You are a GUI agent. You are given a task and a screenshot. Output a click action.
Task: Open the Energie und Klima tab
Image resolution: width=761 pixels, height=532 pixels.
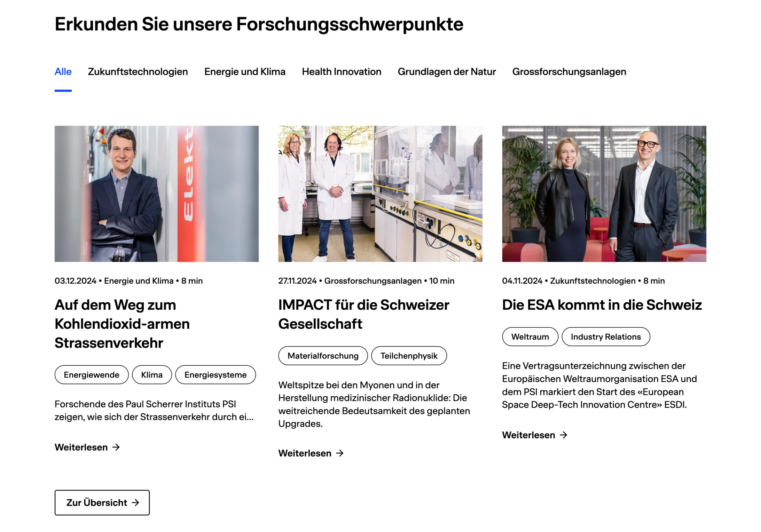tap(245, 72)
